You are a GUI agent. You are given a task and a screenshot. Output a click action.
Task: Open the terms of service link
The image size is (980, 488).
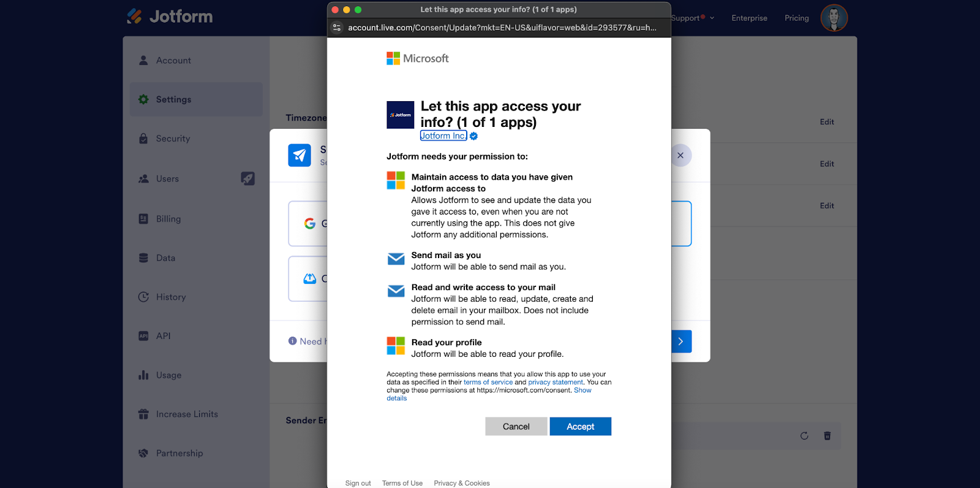click(488, 383)
